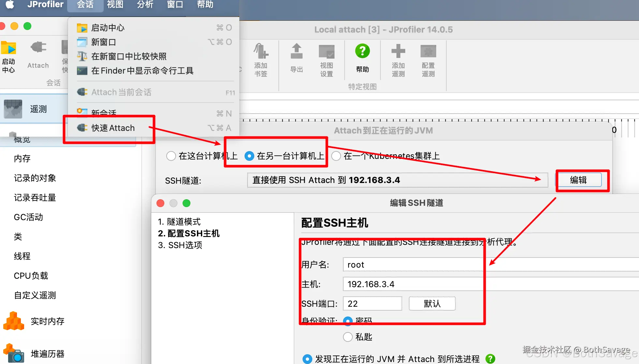Click the 添加书签 bookmark icon
This screenshot has width=639, height=364.
(260, 51)
